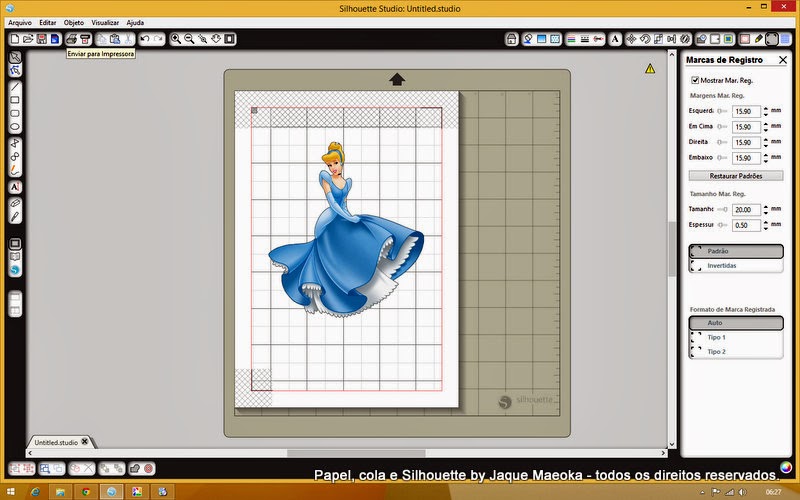Undo the last action
This screenshot has width=800, height=500.
tap(145, 39)
